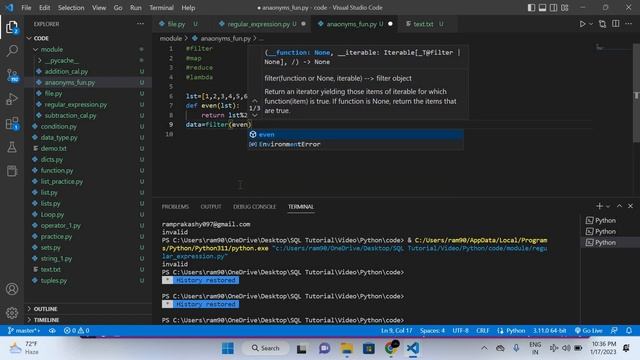This screenshot has width=640, height=360.
Task: Show the Problems panel tab
Action: click(175, 207)
